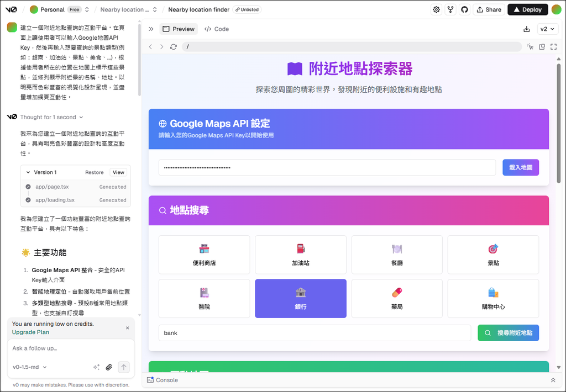Dismiss the low credits notice

128,328
